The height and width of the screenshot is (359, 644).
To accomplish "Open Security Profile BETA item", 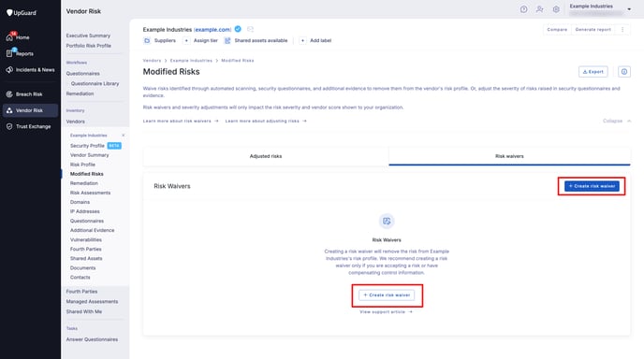I will [x=95, y=146].
